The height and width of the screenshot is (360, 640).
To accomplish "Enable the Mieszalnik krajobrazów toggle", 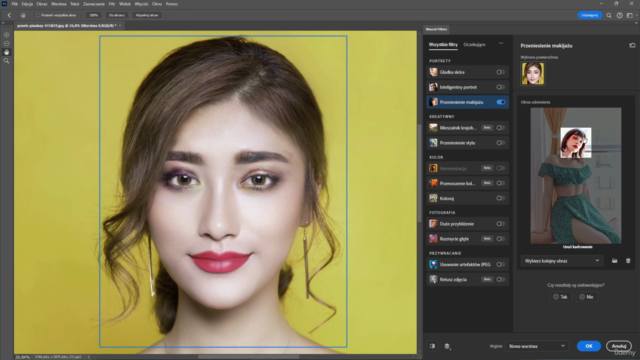I will pyautogui.click(x=500, y=128).
